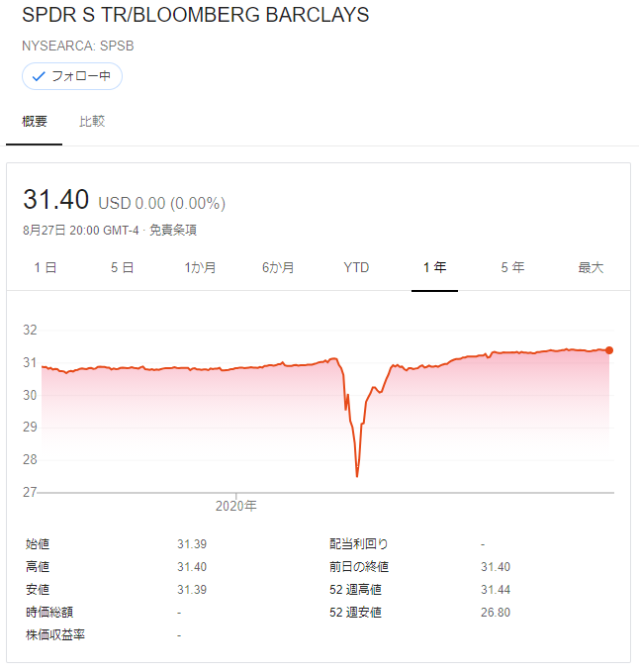Viewport: 639px width, 672px height.
Task: Click the 前日の終値 value 31.40
Action: click(496, 567)
